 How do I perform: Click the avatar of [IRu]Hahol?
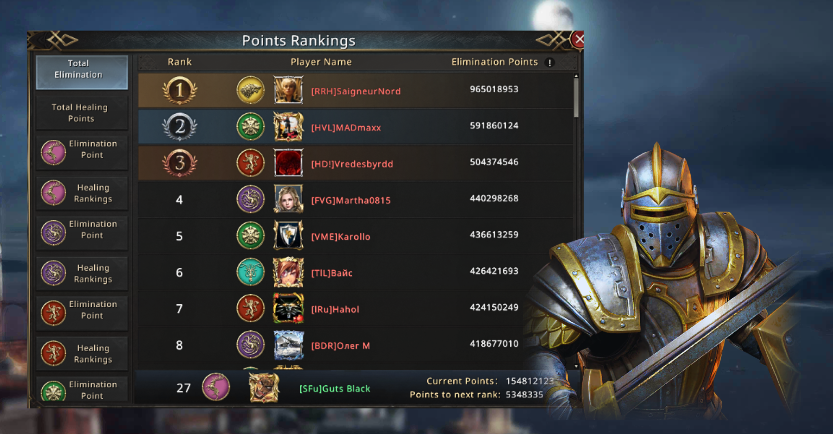(288, 308)
